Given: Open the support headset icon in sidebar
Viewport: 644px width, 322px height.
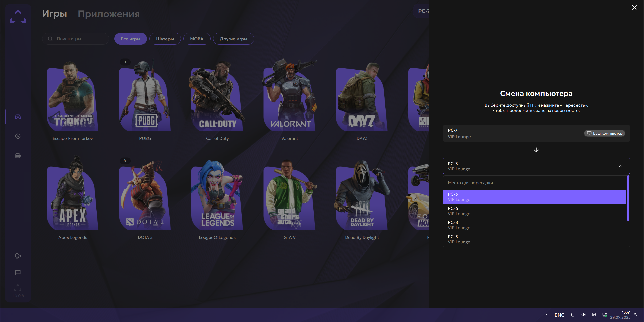Looking at the screenshot, I should [x=18, y=256].
